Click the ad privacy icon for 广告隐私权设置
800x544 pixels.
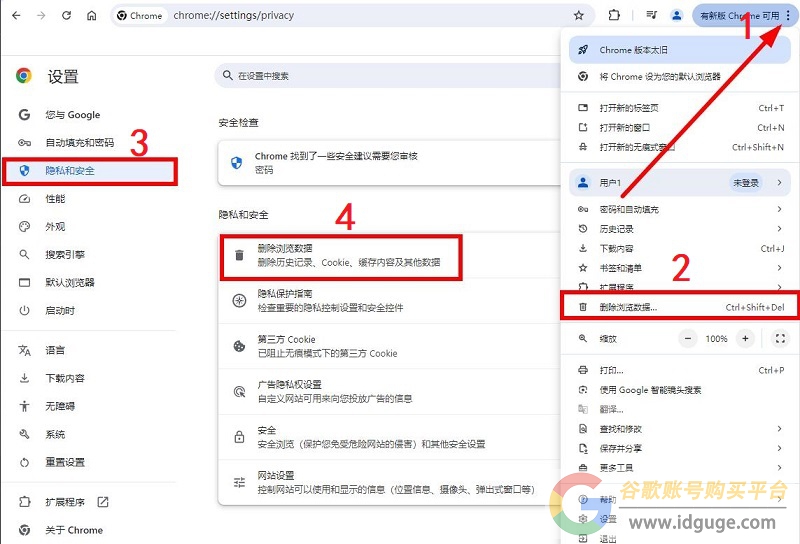tap(239, 391)
